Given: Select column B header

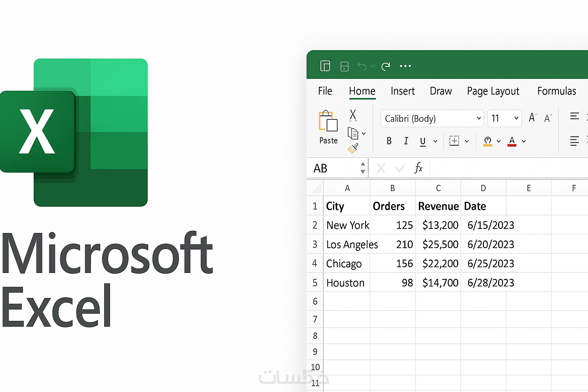Looking at the screenshot, I should coord(392,188).
